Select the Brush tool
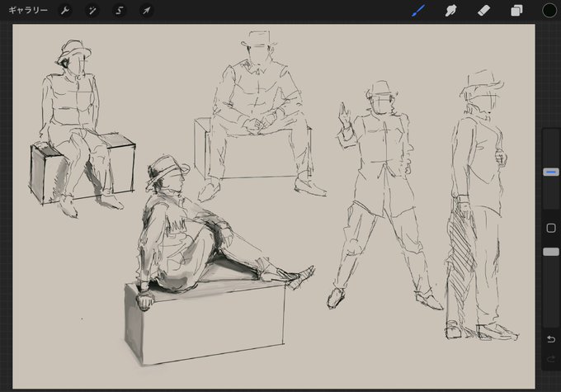 418,11
